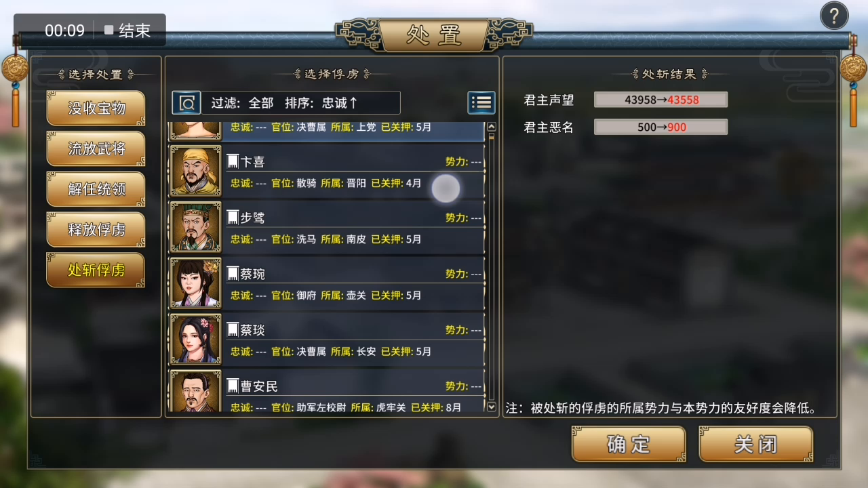
Task: Stop recording with the 结束 button
Action: coord(127,30)
